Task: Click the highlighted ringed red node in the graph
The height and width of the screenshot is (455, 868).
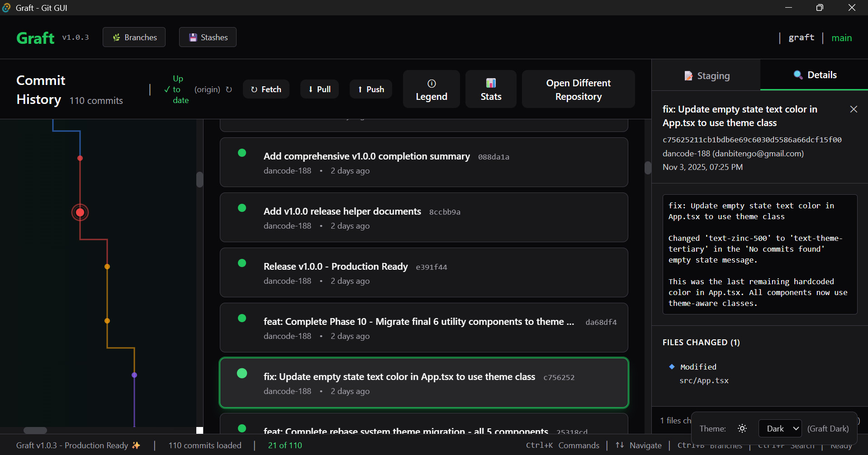Action: click(80, 212)
